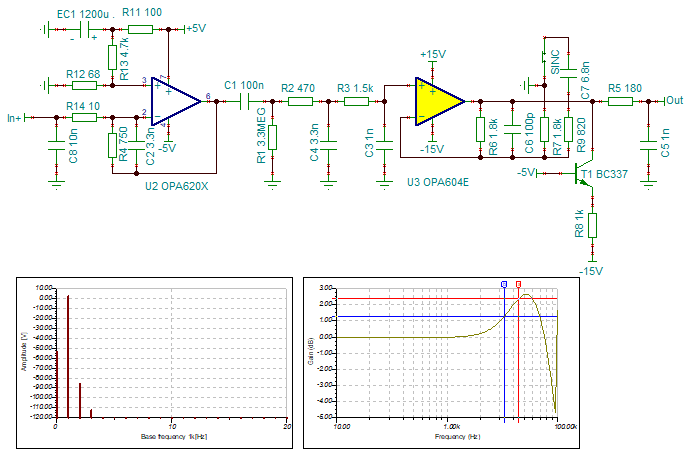The width and height of the screenshot is (689, 471).
Task: Click the U2 OPA620X label
Action: click(177, 186)
